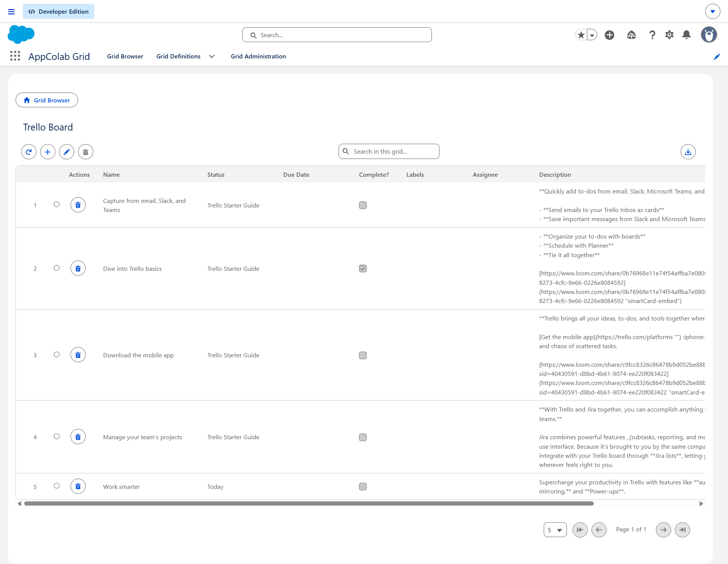Screen dimensions: 728x564
Task: Open the user profile avatar
Action: 709,35
